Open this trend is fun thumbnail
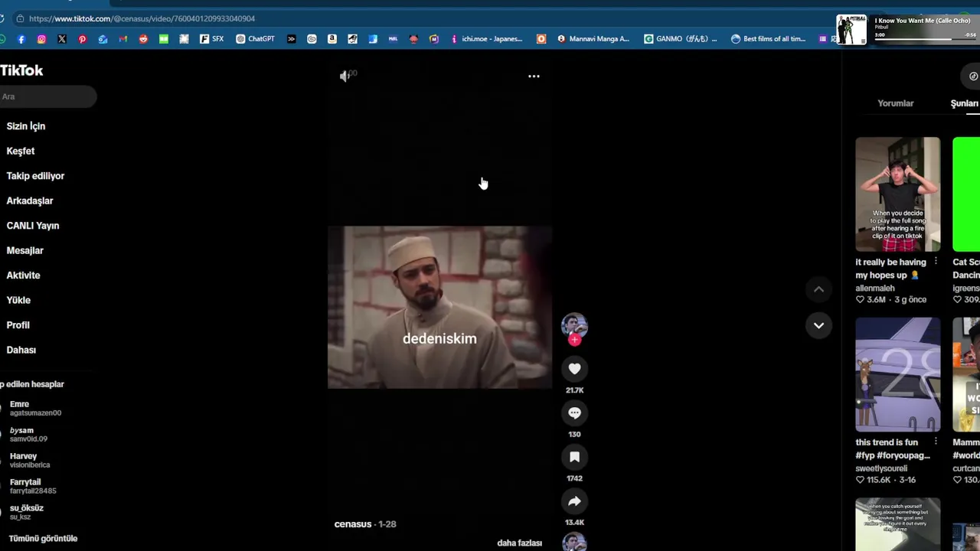Screen dimensions: 980x551 pyautogui.click(x=897, y=375)
